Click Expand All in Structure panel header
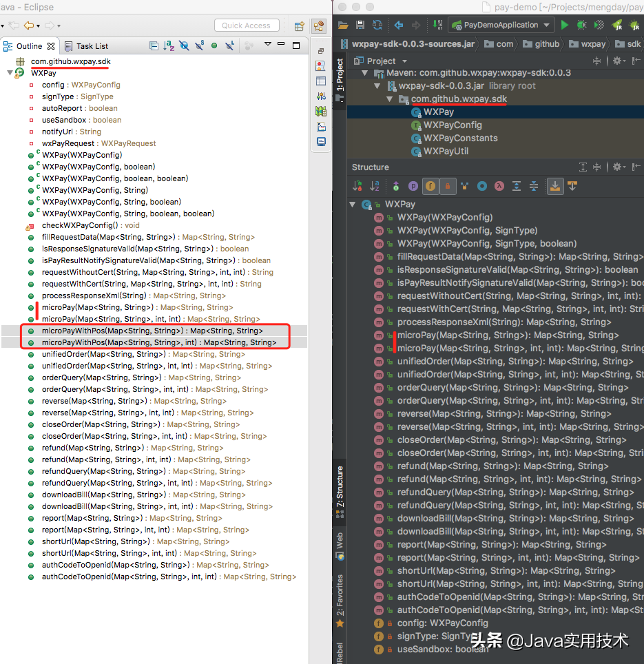The image size is (644, 664). click(x=583, y=167)
